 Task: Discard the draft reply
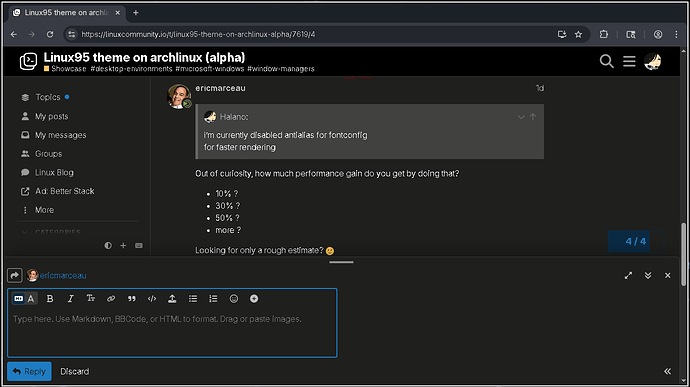point(74,372)
